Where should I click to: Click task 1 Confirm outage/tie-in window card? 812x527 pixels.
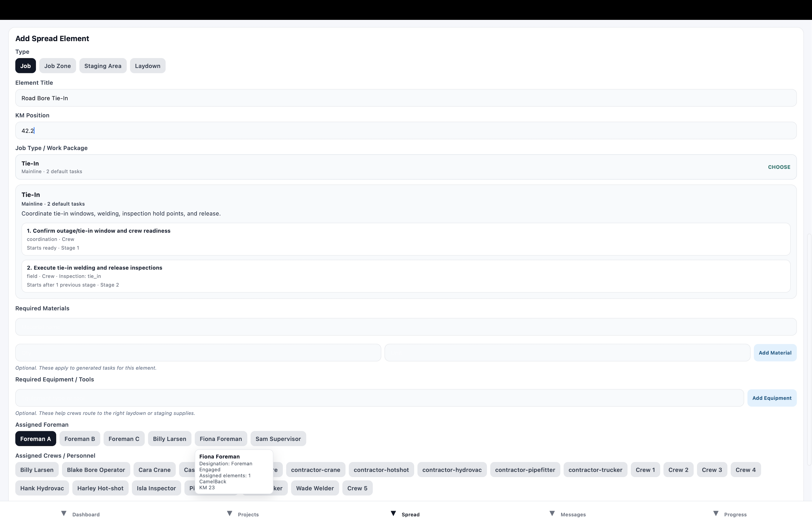coord(406,239)
